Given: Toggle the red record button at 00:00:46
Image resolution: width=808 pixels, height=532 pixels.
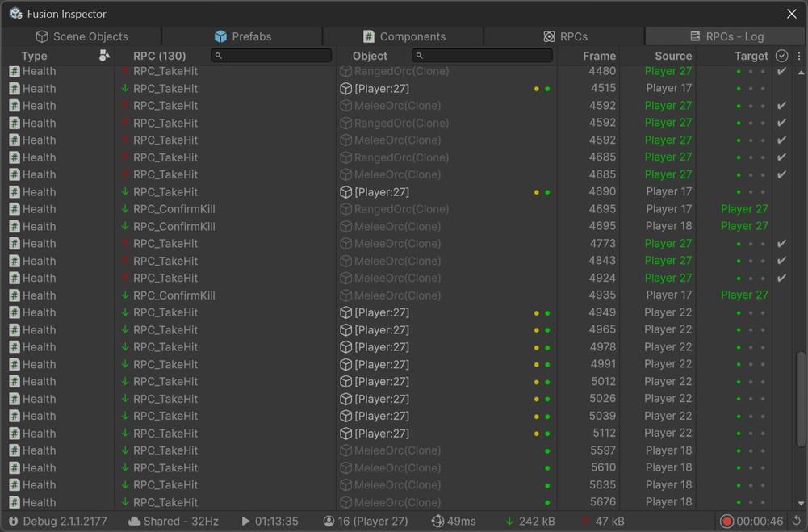Looking at the screenshot, I should click(726, 522).
